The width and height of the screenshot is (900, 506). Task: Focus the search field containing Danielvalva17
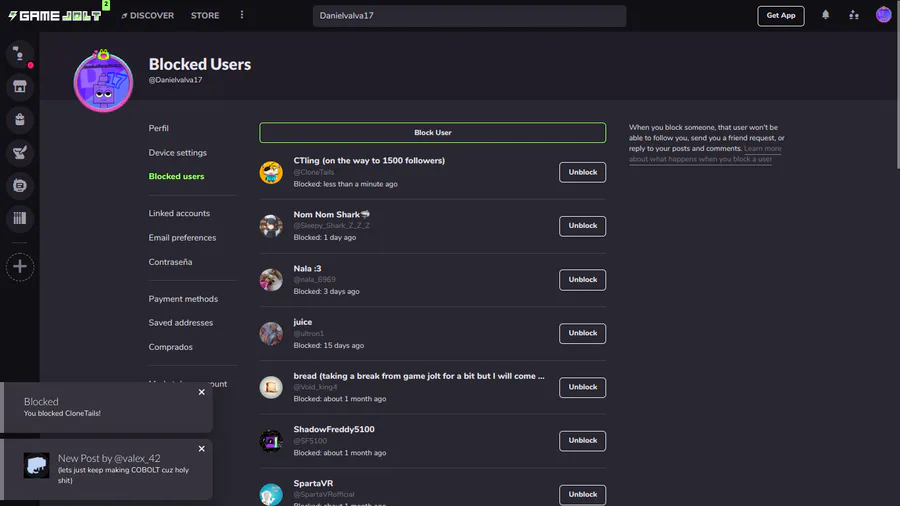pos(469,16)
